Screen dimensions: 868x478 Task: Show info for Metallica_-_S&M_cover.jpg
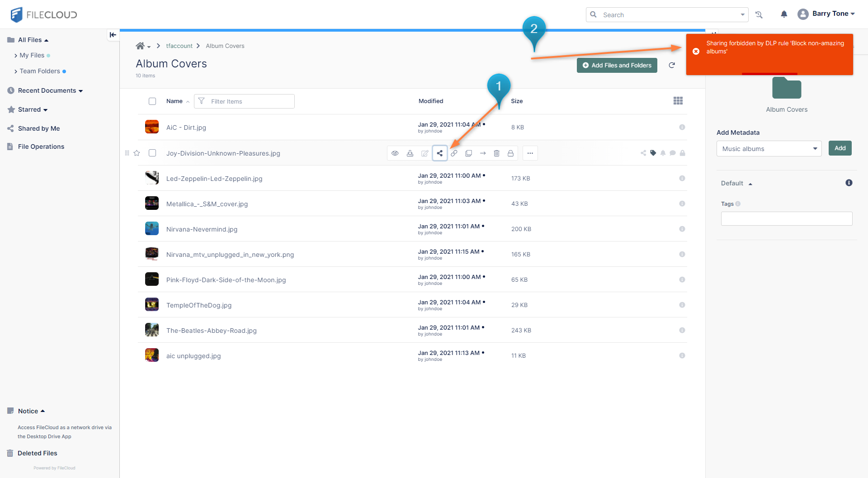pyautogui.click(x=682, y=204)
